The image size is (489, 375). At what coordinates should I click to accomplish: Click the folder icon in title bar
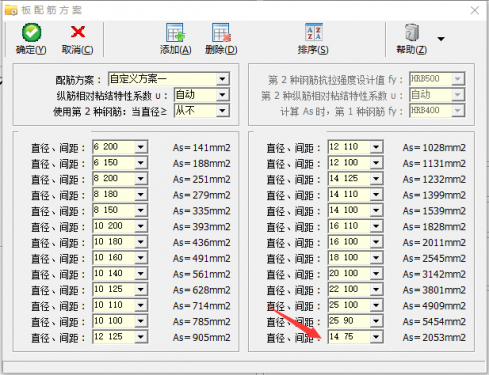point(11,10)
